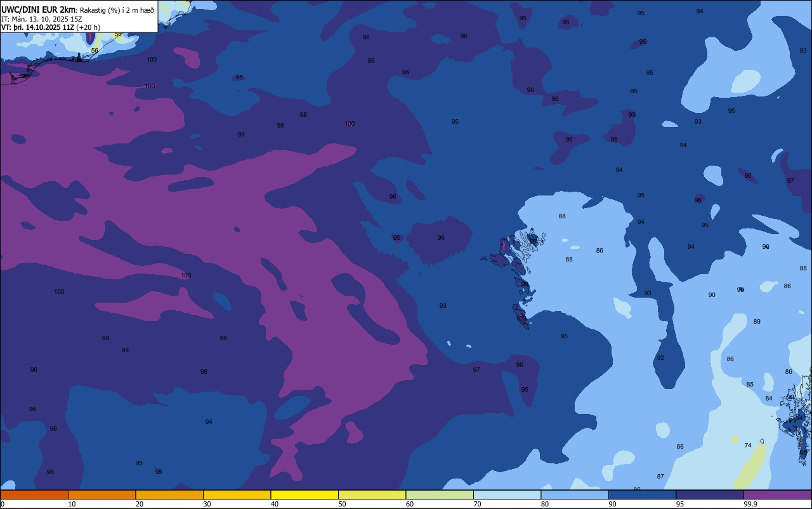Click the legend scale tick label '70'
812x509 pixels.
[x=478, y=504]
